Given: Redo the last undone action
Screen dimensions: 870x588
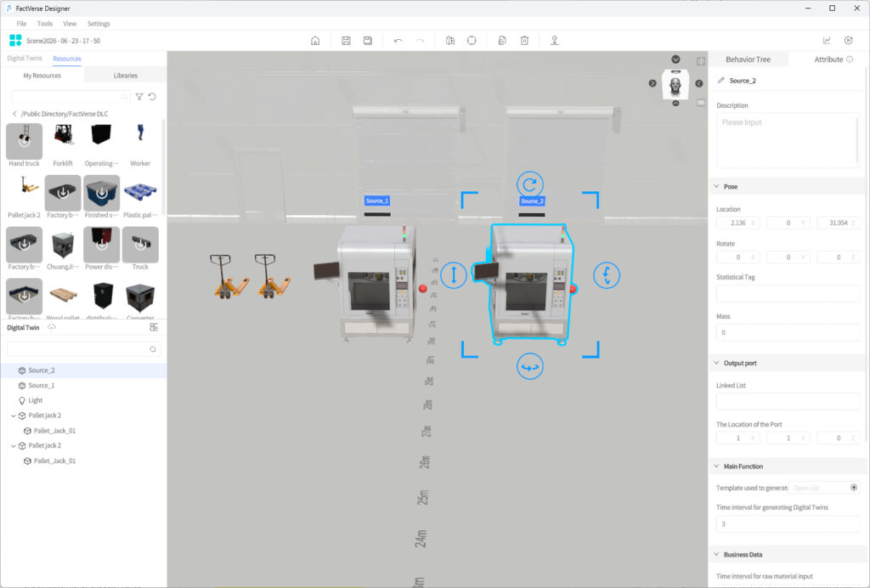Looking at the screenshot, I should 420,41.
